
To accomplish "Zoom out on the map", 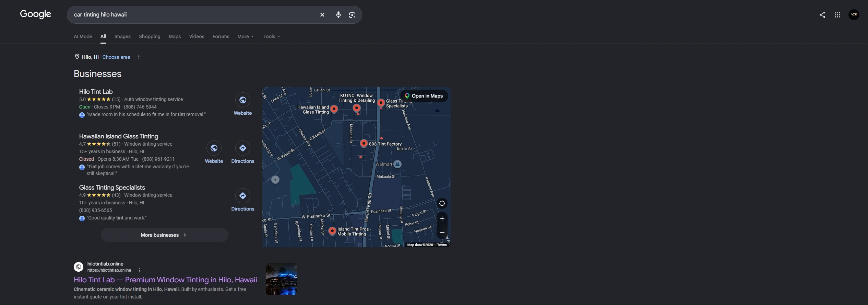I will 442,233.
